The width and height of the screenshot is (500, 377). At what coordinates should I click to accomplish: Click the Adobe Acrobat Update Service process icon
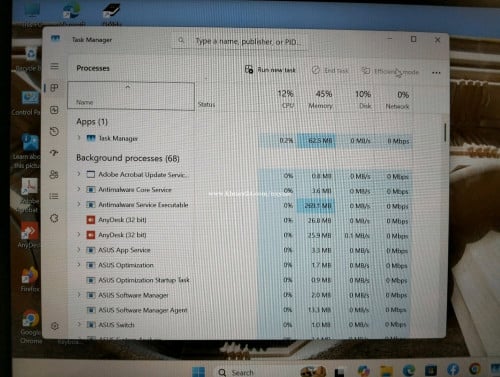(91, 174)
